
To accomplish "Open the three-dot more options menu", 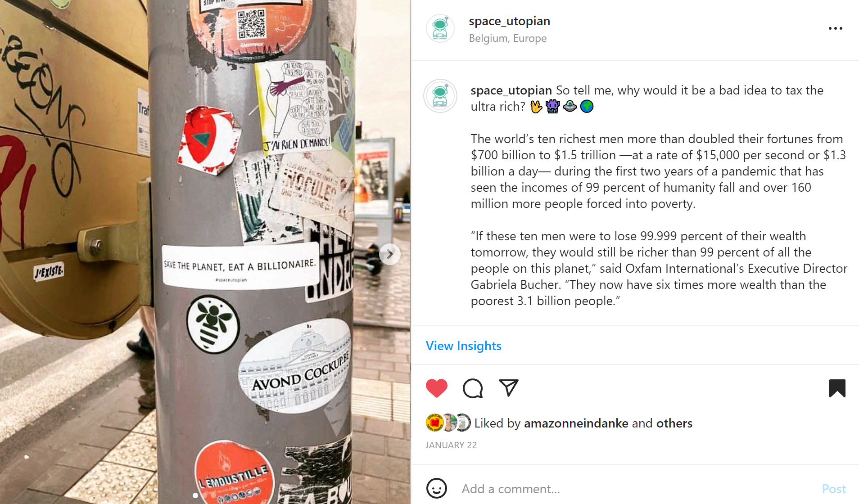I will click(835, 28).
